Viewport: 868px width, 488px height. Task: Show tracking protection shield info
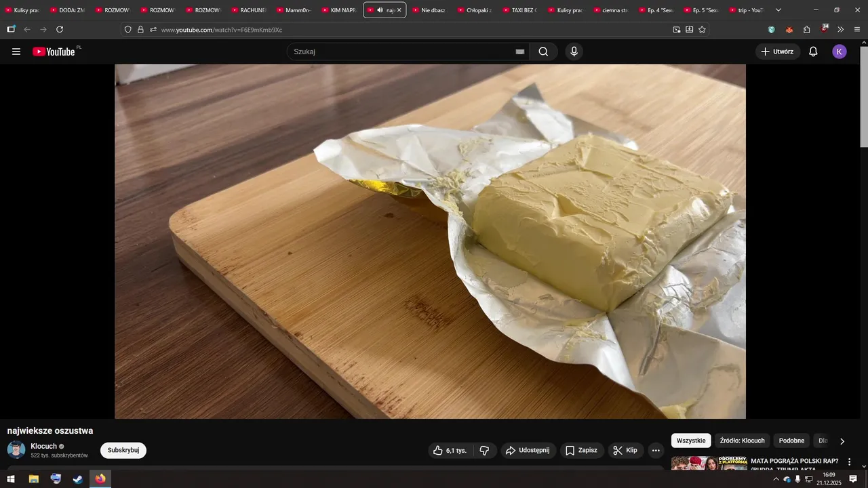coord(127,30)
